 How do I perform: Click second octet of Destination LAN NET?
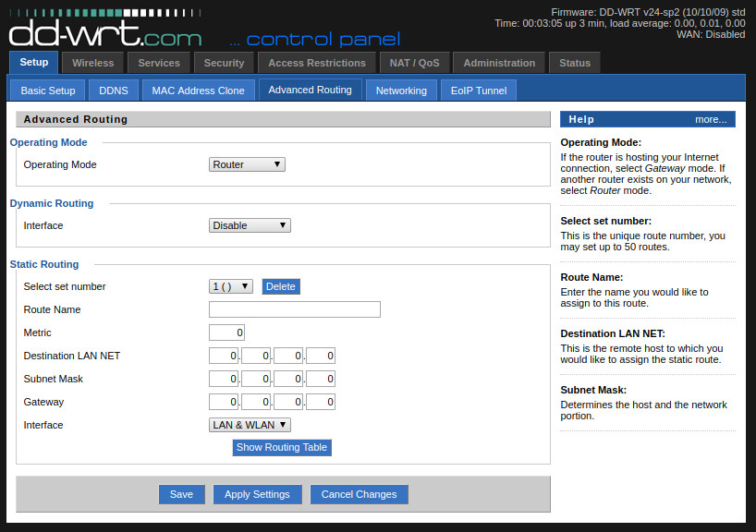point(256,356)
